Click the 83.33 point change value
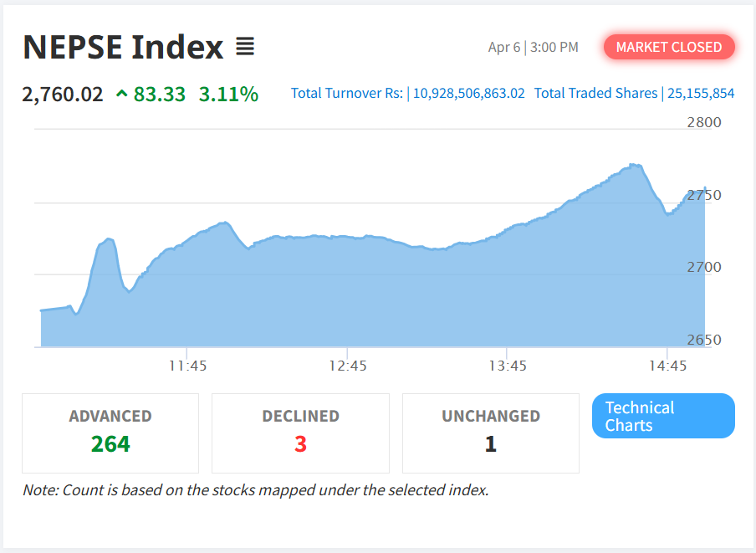 160,94
